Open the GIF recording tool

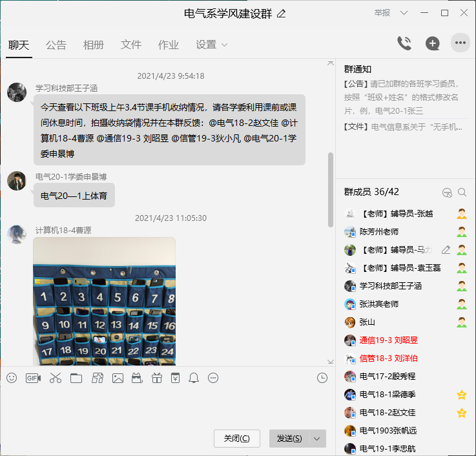coord(33,378)
